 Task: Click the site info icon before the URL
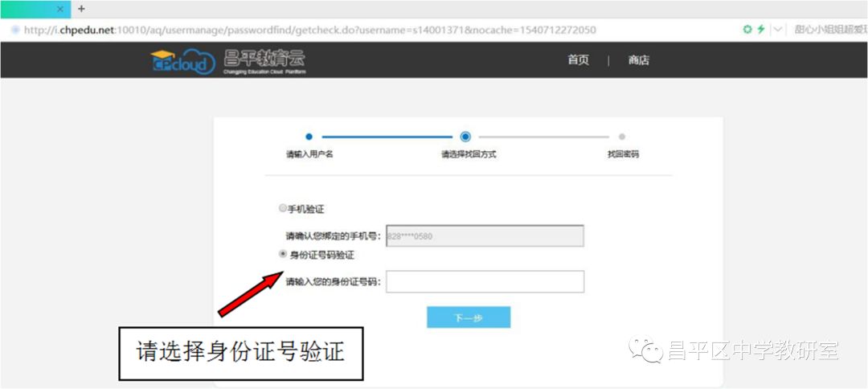(x=15, y=30)
